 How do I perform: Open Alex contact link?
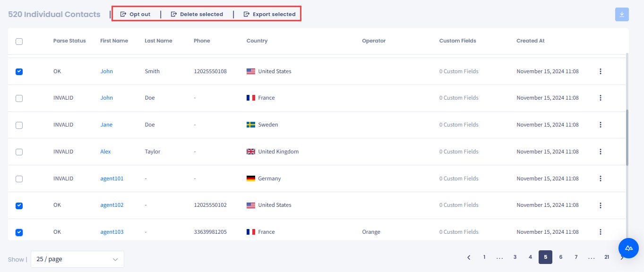coord(105,152)
